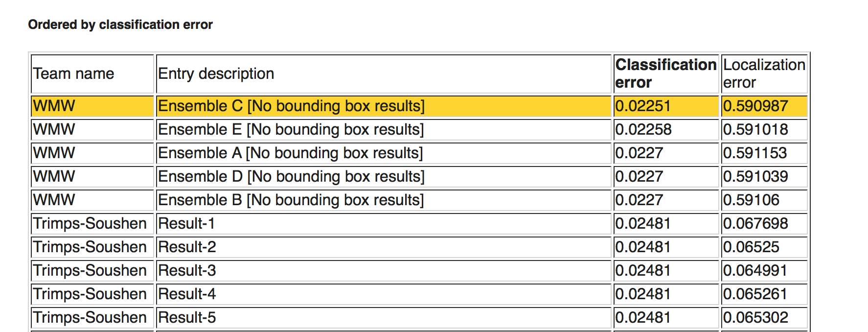868x332 pixels.
Task: Select localization error value 0.590987
Action: point(755,106)
